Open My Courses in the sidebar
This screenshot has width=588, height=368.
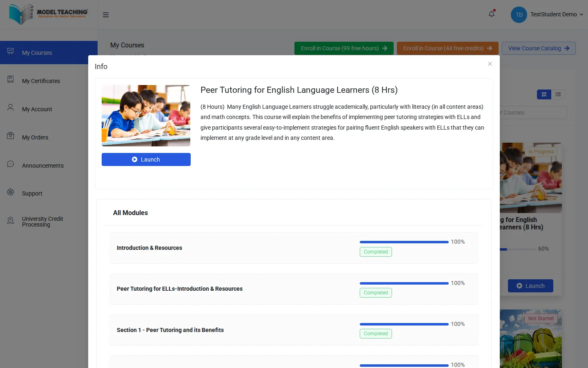[49, 52]
